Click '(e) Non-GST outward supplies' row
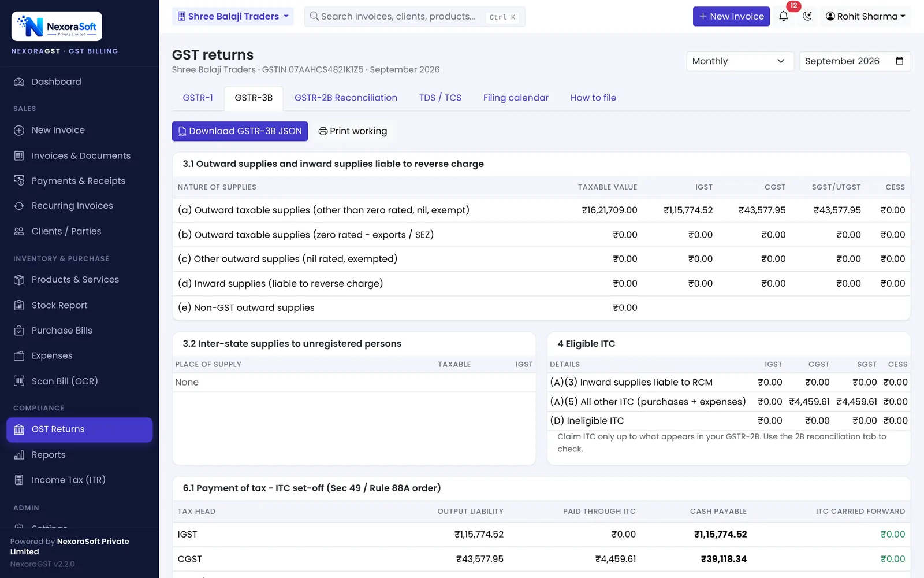 542,308
